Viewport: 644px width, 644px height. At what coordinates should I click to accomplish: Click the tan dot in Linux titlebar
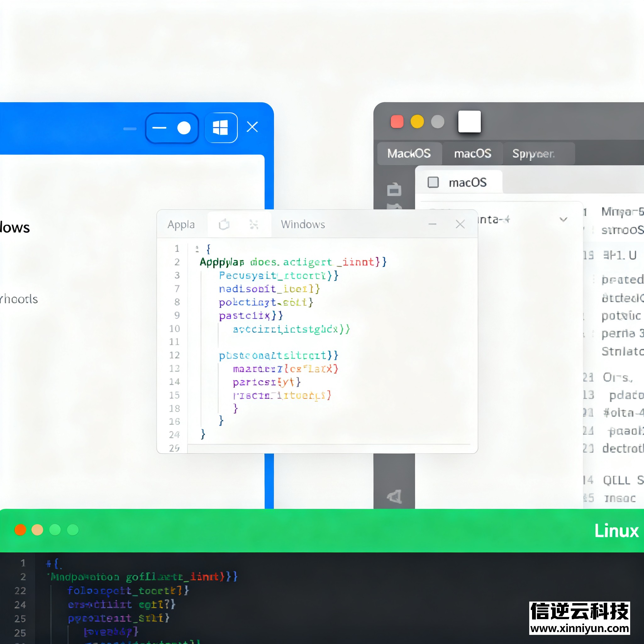point(37,530)
